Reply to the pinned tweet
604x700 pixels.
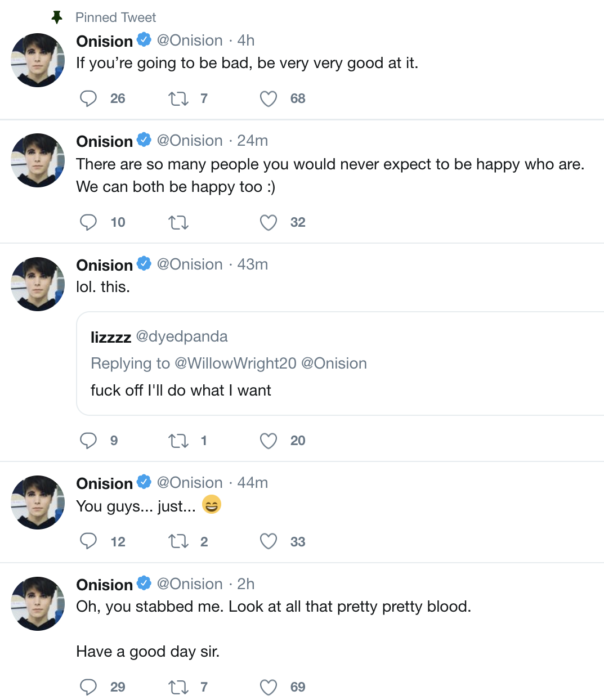point(88,98)
